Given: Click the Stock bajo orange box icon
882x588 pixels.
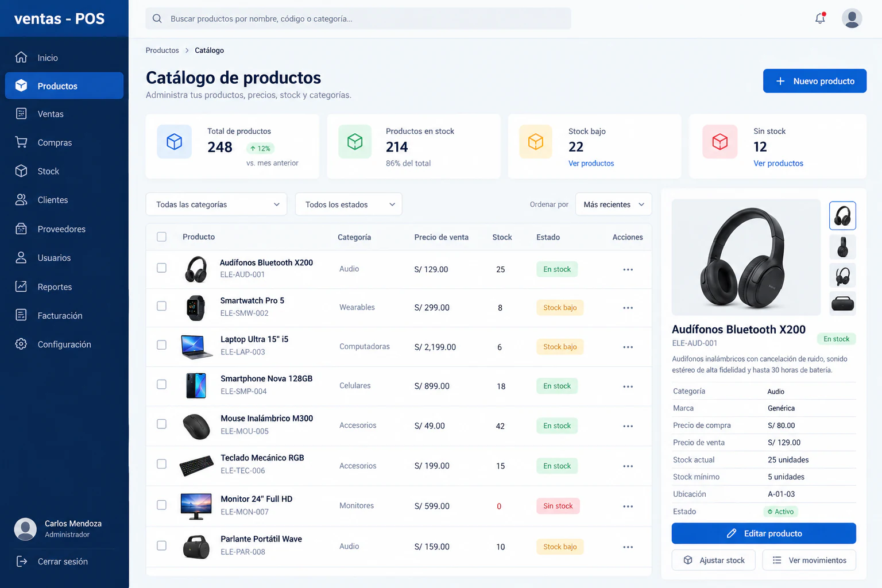Looking at the screenshot, I should pyautogui.click(x=536, y=142).
